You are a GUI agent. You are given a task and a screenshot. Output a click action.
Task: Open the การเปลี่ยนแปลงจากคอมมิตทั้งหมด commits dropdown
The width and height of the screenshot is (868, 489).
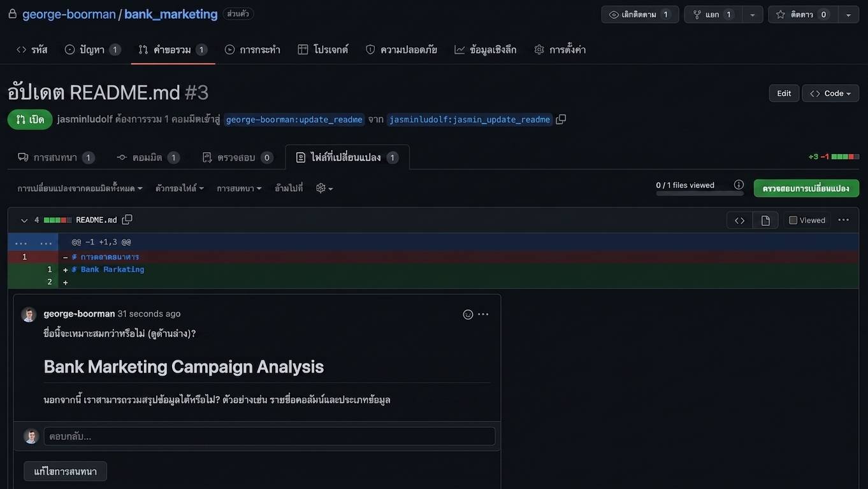tap(80, 188)
